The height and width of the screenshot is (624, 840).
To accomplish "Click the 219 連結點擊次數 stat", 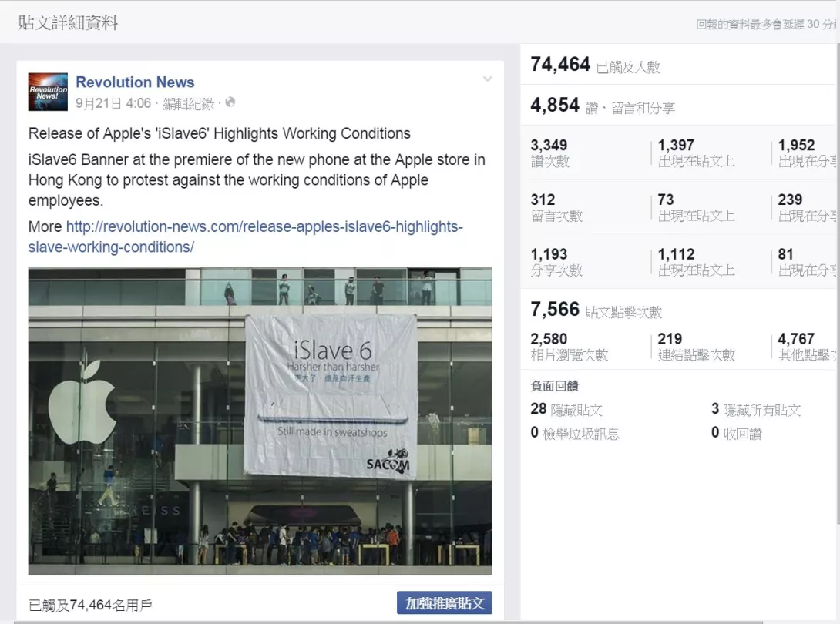I will pyautogui.click(x=697, y=347).
